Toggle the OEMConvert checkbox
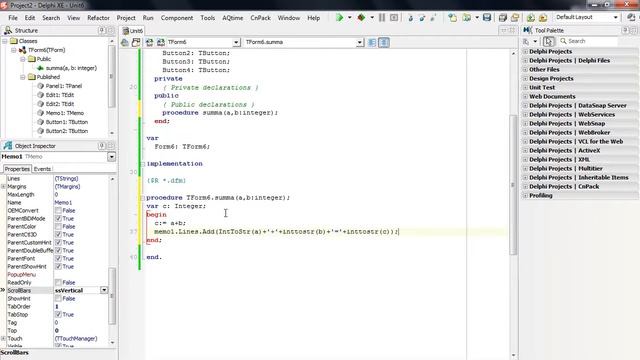Viewport: 640px width, 360px height. click(58, 211)
